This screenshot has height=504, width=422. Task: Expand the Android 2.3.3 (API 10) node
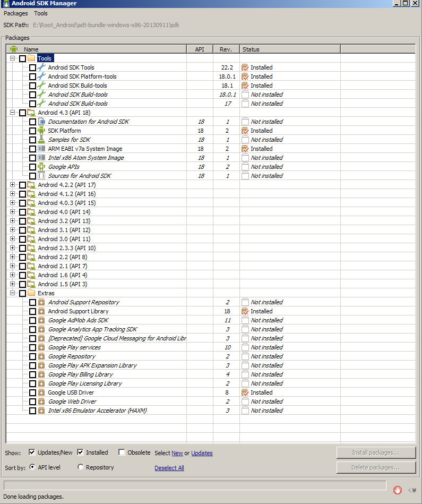12,248
